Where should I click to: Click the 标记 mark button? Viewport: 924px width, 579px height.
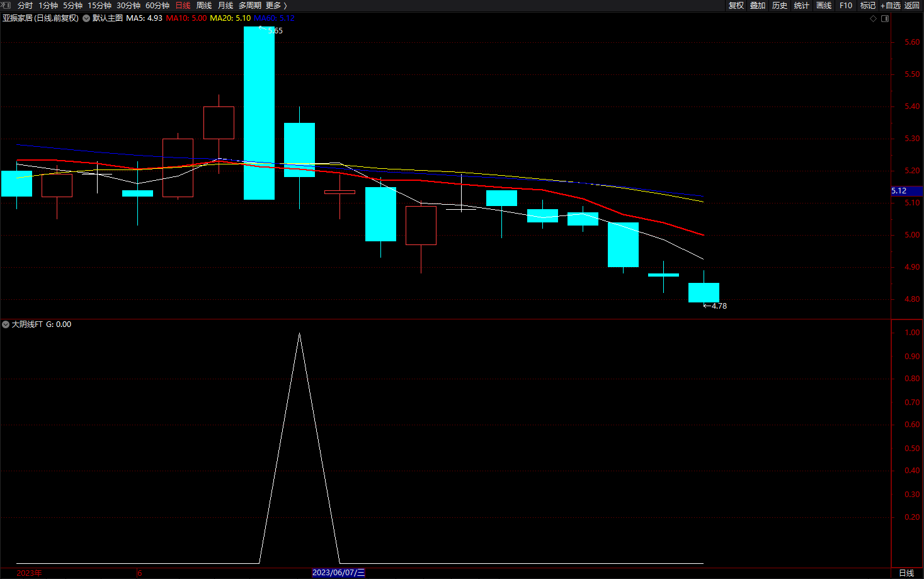[x=868, y=6]
